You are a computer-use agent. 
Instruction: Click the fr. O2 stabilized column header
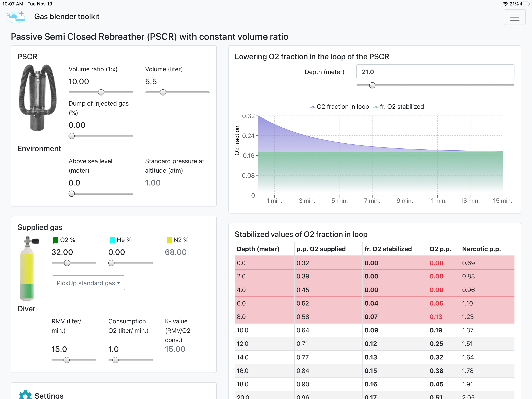388,249
